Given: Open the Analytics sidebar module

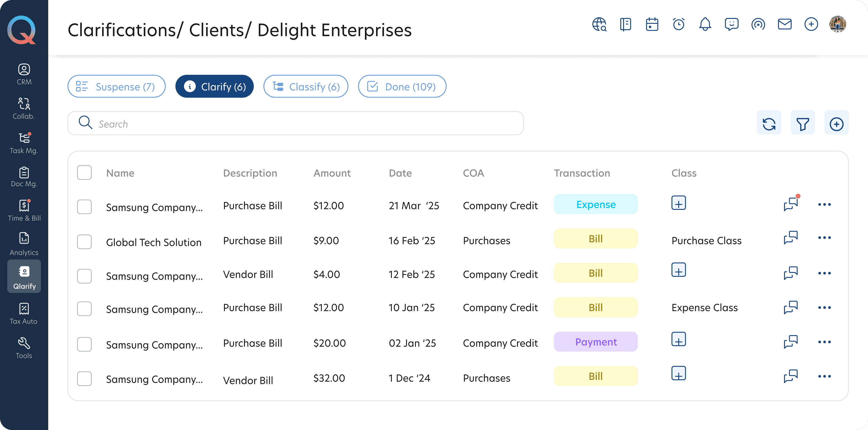Looking at the screenshot, I should 24,244.
